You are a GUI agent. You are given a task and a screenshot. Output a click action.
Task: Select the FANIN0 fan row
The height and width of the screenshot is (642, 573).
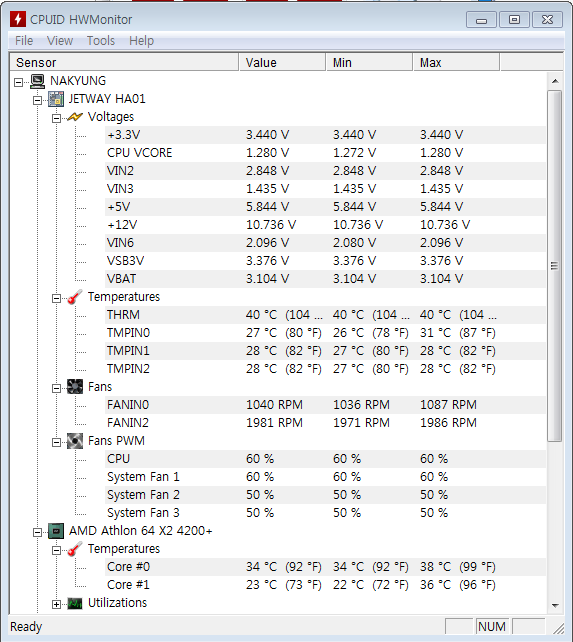[x=326, y=405]
